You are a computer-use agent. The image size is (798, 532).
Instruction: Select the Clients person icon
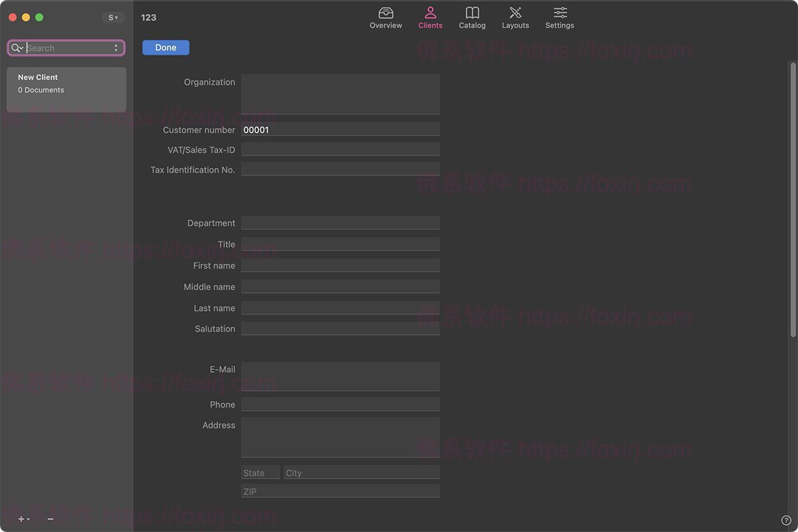pos(430,13)
